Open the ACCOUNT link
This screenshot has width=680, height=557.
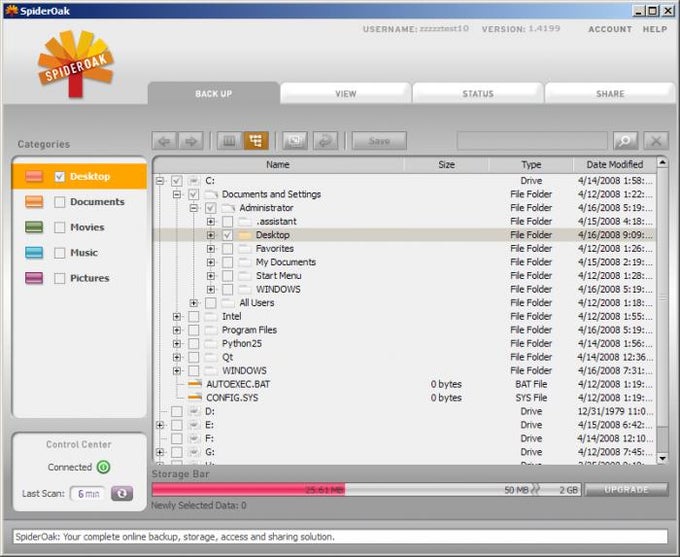(x=610, y=29)
